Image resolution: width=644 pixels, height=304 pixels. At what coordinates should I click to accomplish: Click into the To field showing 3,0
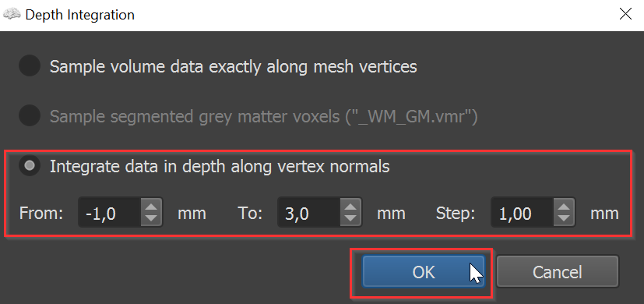pyautogui.click(x=309, y=213)
